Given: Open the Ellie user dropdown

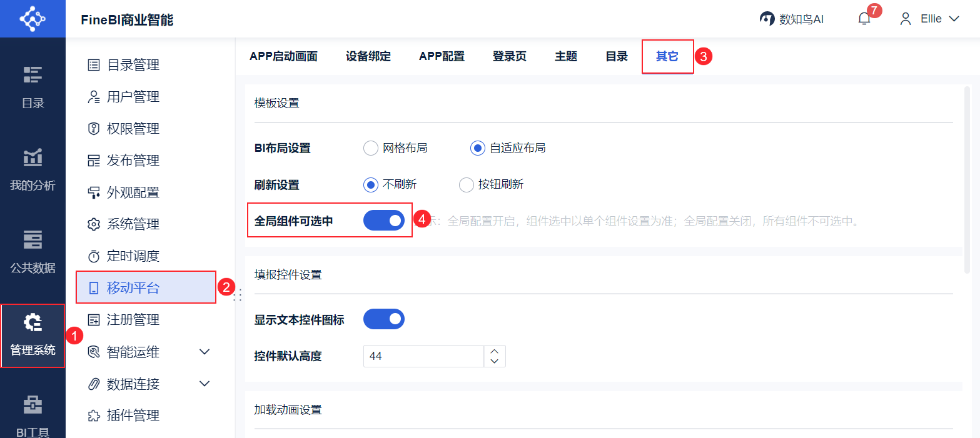Looking at the screenshot, I should (x=929, y=19).
